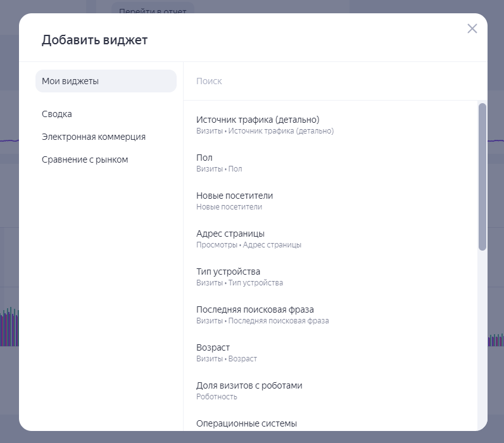Switch to Электронная коммерция category
The image size is (504, 443).
click(x=94, y=137)
